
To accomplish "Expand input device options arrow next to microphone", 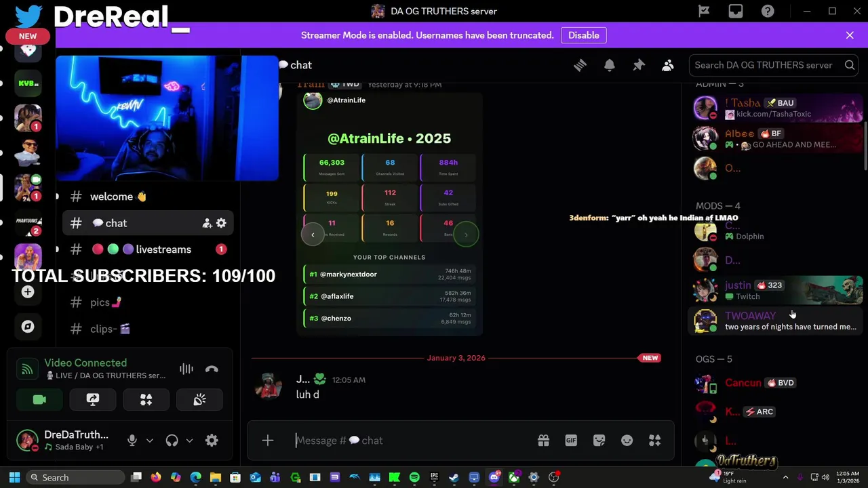I will [150, 441].
